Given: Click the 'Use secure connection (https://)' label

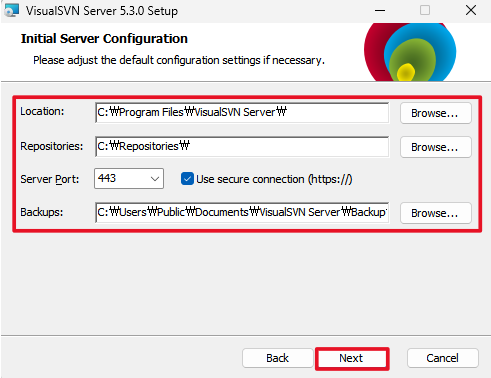Looking at the screenshot, I should 274,179.
